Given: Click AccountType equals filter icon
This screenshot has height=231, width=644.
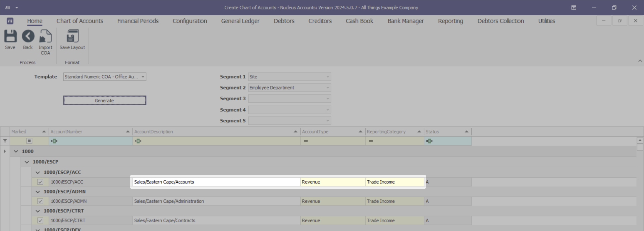Looking at the screenshot, I should coord(306,141).
